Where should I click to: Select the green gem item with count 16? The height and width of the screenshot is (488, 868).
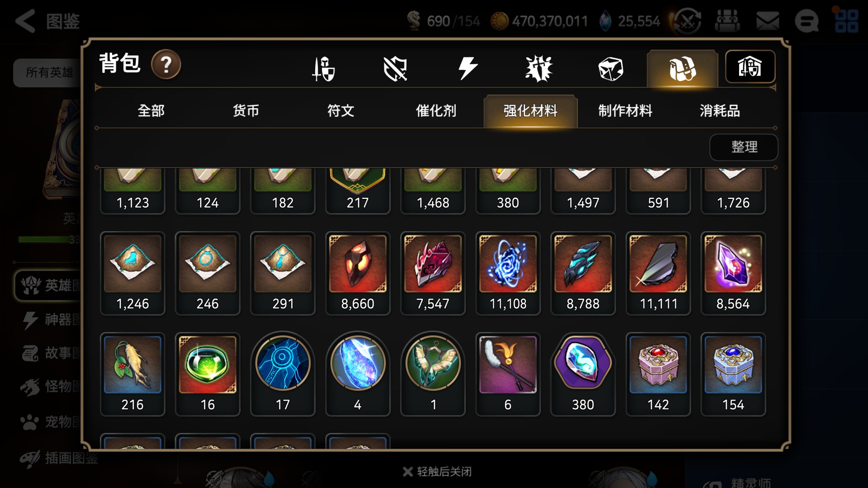pyautogui.click(x=208, y=374)
